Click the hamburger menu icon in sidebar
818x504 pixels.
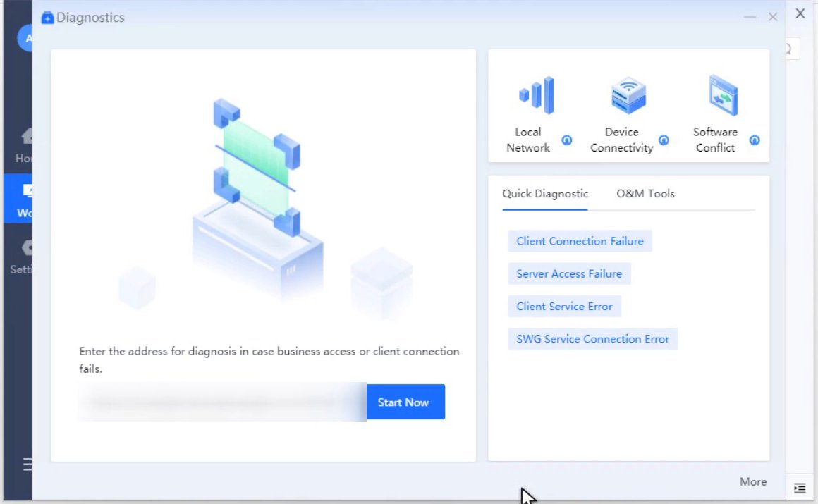tap(27, 464)
